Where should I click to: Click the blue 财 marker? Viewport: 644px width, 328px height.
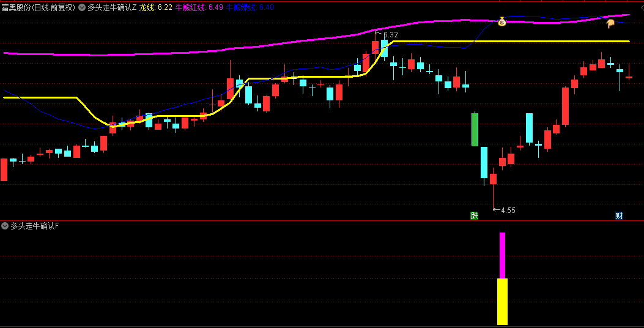pos(619,216)
